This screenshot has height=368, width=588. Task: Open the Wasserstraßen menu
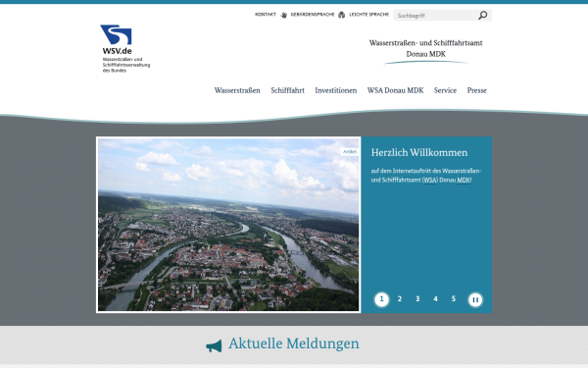[x=237, y=90]
